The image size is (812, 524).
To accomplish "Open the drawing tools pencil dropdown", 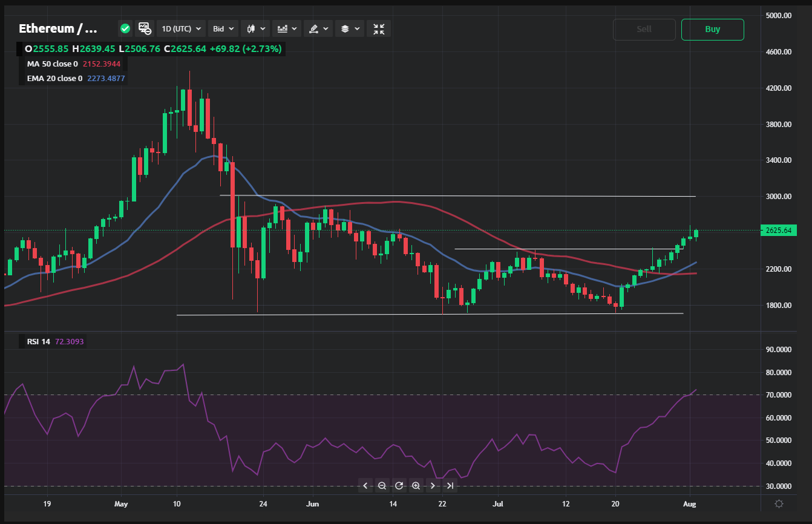I will pyautogui.click(x=318, y=28).
